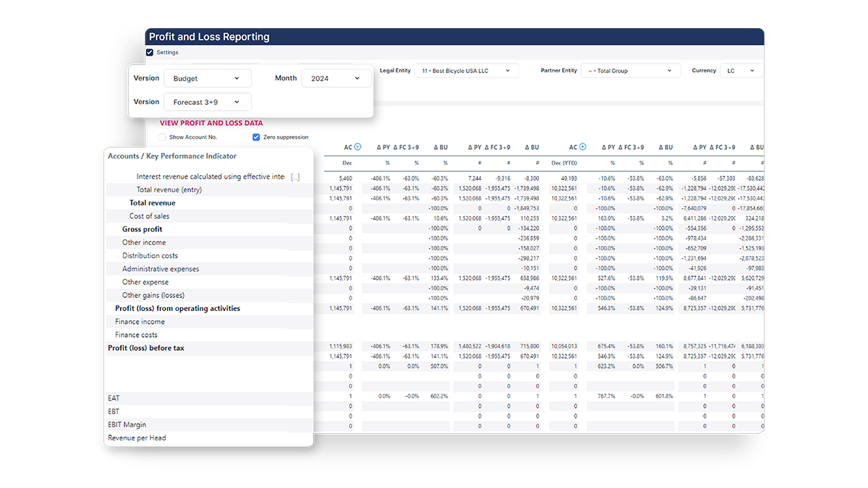Click the cell value -134,220

coord(529,228)
